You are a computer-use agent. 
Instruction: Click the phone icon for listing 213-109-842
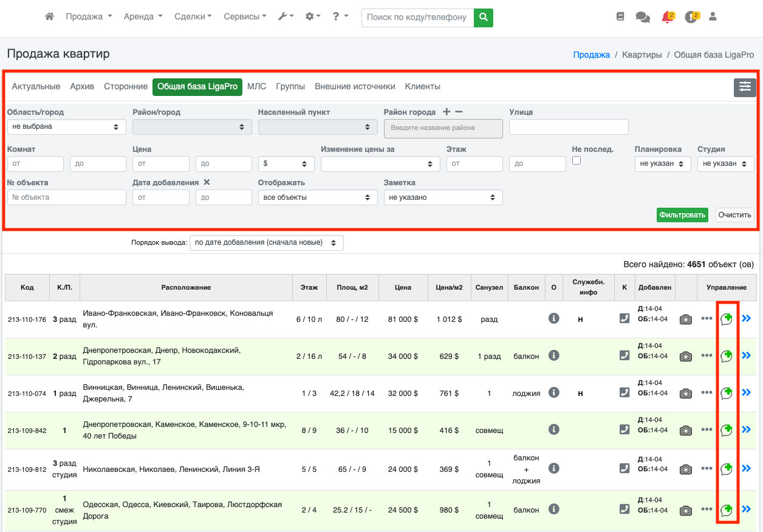coord(624,429)
